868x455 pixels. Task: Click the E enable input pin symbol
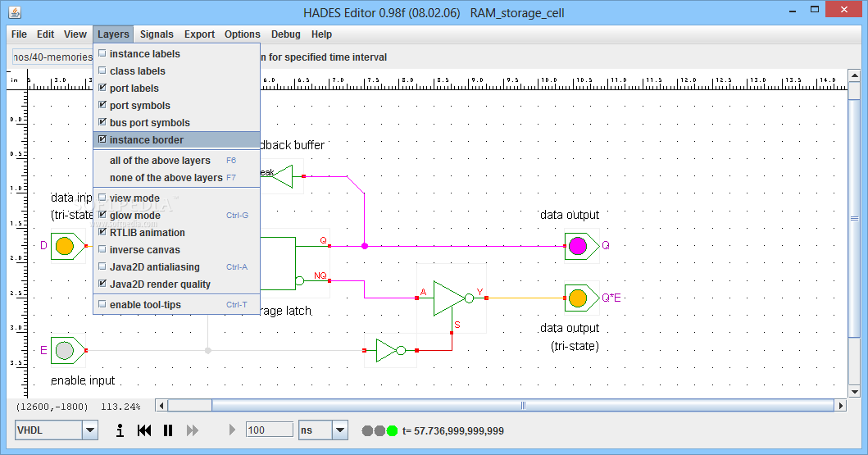tap(69, 350)
